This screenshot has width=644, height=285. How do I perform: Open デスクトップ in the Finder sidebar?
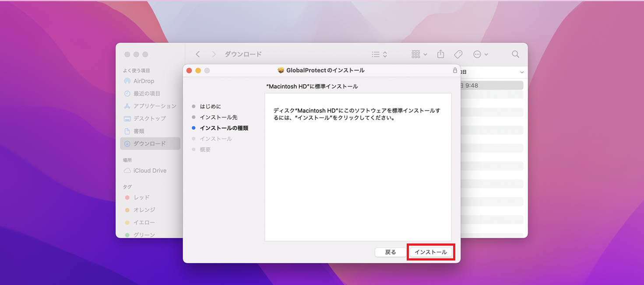(150, 118)
